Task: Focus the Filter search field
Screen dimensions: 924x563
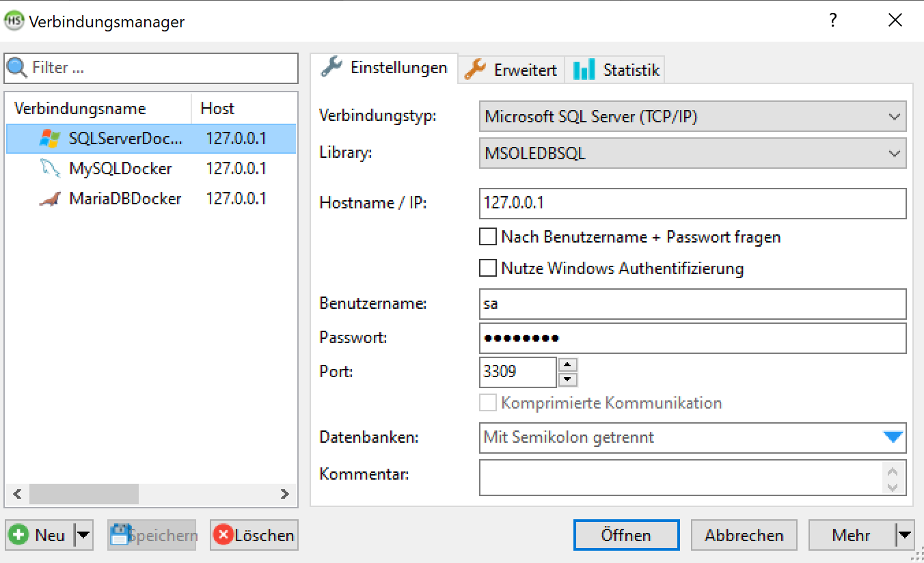Action: point(151,68)
